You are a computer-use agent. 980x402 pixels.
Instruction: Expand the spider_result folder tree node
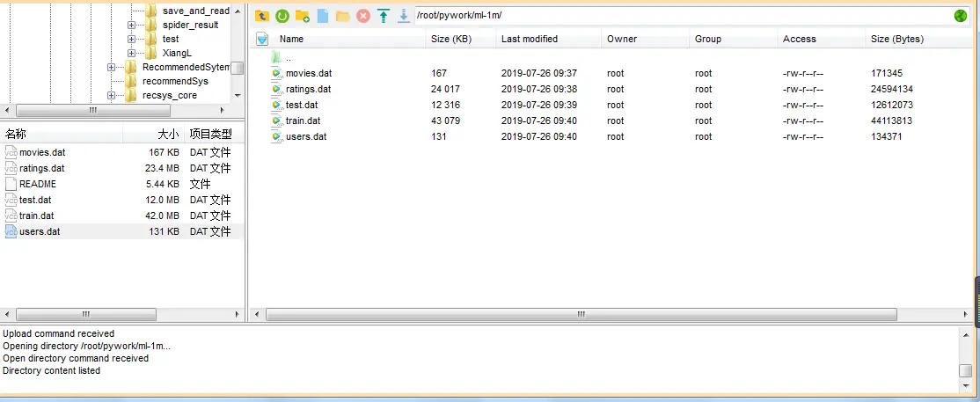point(131,26)
